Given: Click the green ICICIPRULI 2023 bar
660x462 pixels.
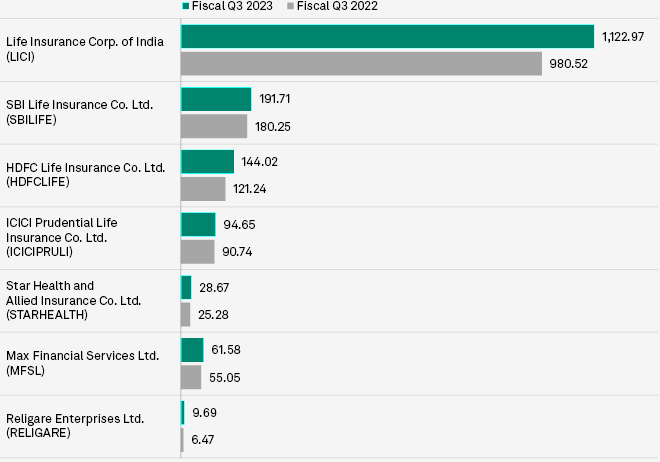Looking at the screenshot, I should coord(198,225).
